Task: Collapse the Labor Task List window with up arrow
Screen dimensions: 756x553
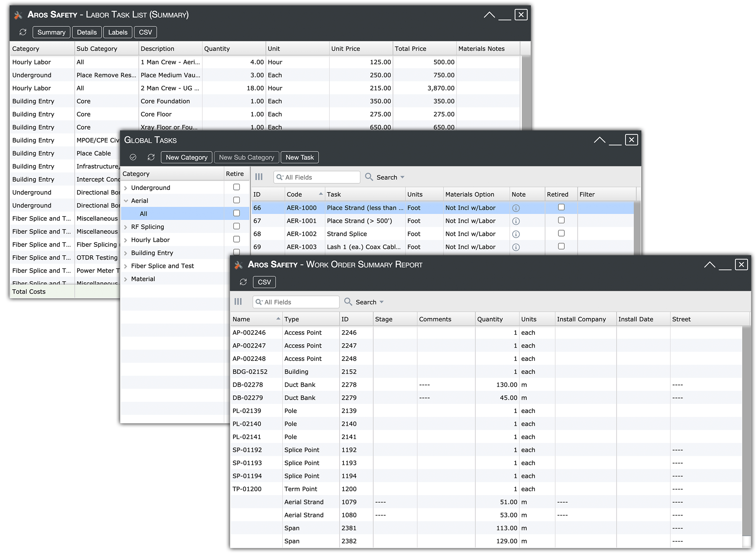Action: 489,15
